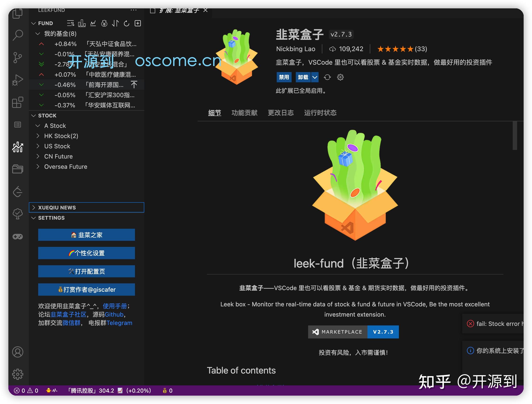
Task: Click the FUND bar chart toolbar icon
Action: [x=82, y=23]
